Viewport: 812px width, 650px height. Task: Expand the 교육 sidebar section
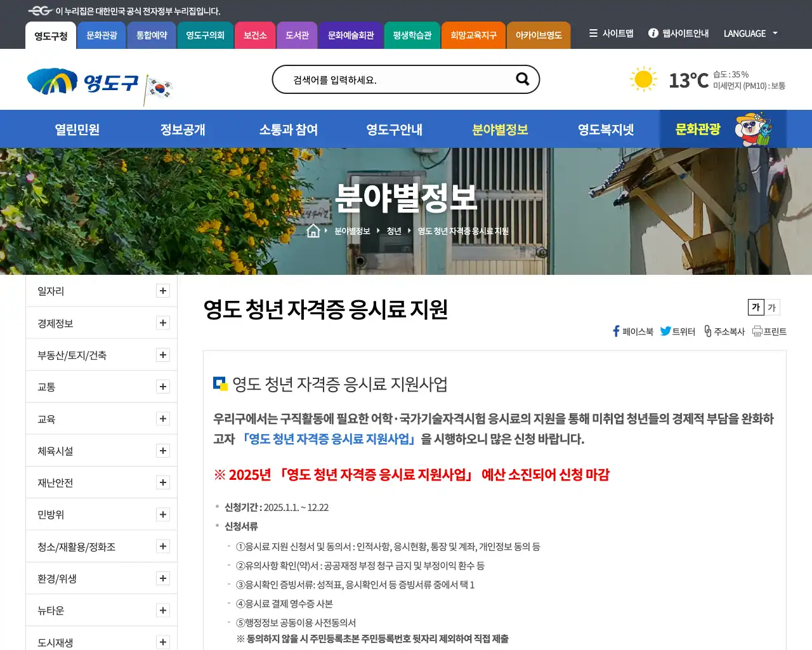(x=163, y=418)
